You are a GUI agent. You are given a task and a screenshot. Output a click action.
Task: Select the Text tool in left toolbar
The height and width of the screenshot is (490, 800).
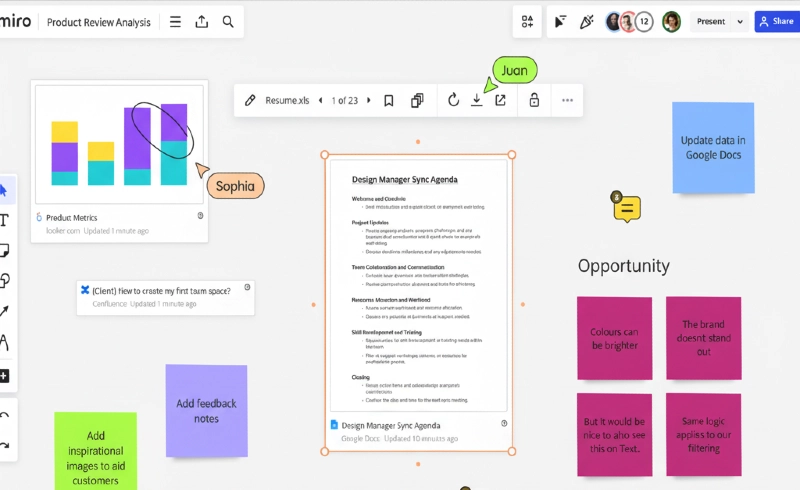[5, 220]
